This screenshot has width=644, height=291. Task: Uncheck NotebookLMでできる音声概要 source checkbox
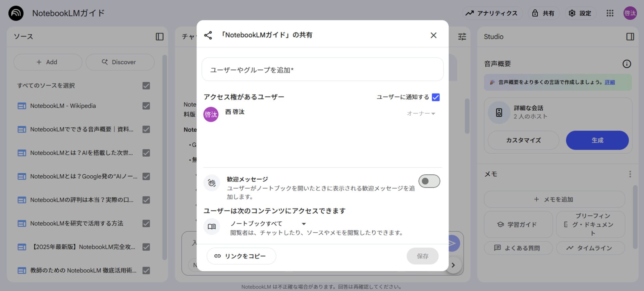click(x=146, y=129)
